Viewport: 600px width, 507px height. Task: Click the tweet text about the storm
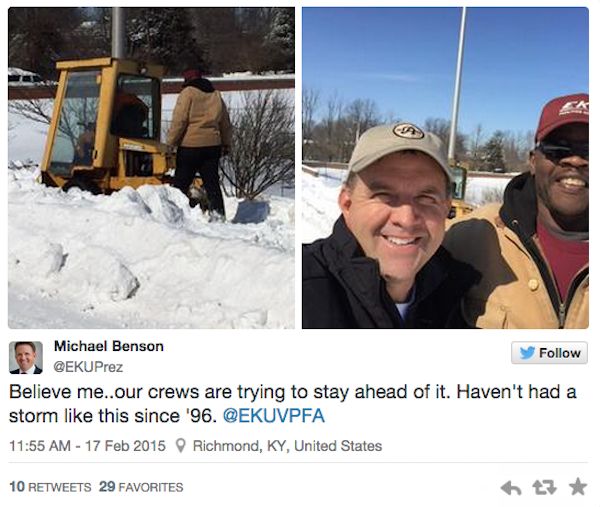293,404
